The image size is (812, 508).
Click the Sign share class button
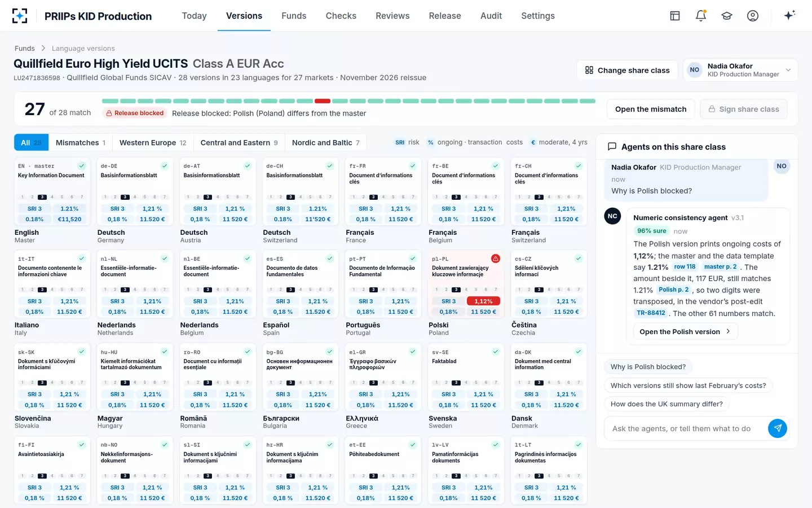point(744,109)
